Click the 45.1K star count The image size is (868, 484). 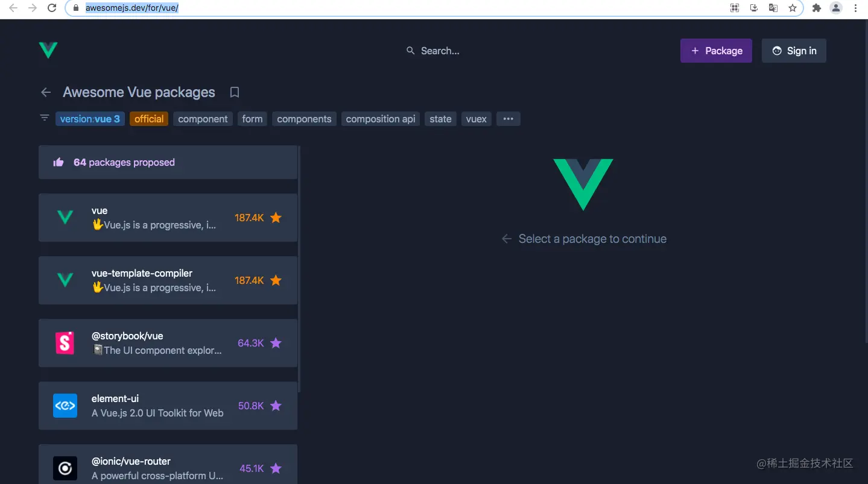tap(252, 468)
